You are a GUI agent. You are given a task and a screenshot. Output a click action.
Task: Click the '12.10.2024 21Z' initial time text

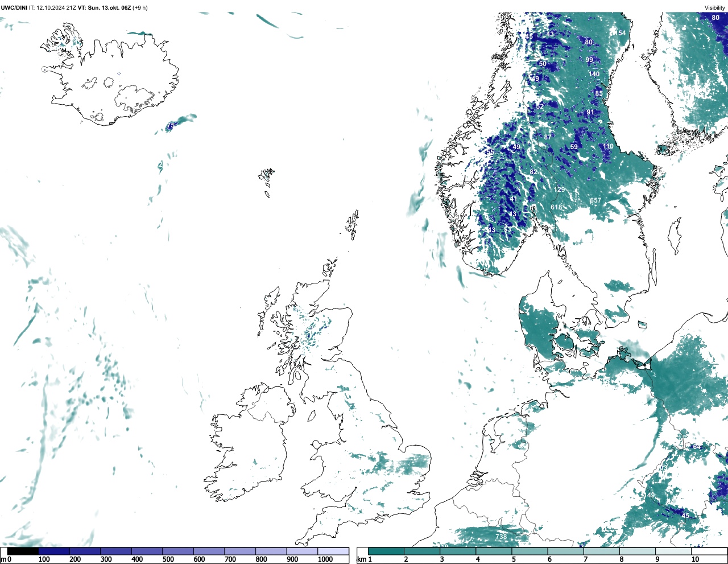(56, 8)
